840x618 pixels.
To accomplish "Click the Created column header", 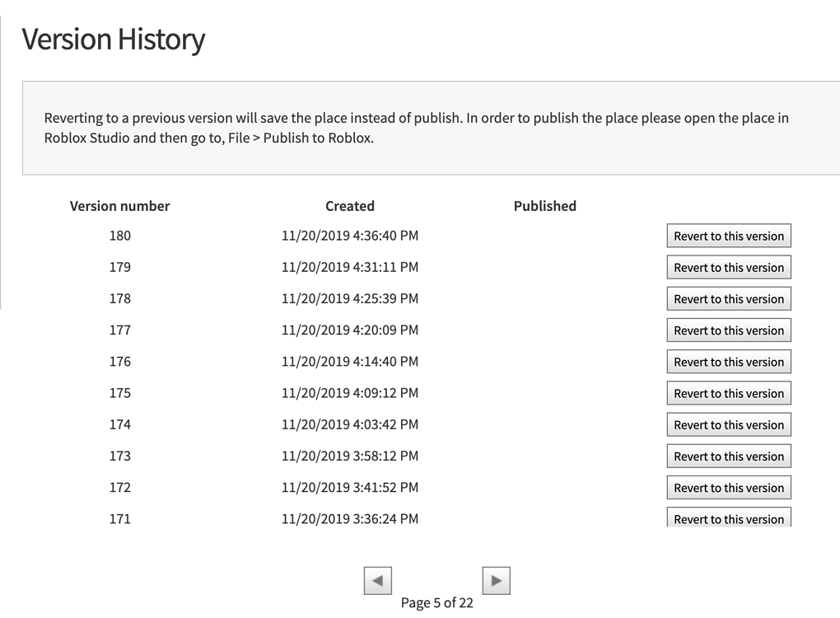I will point(350,206).
